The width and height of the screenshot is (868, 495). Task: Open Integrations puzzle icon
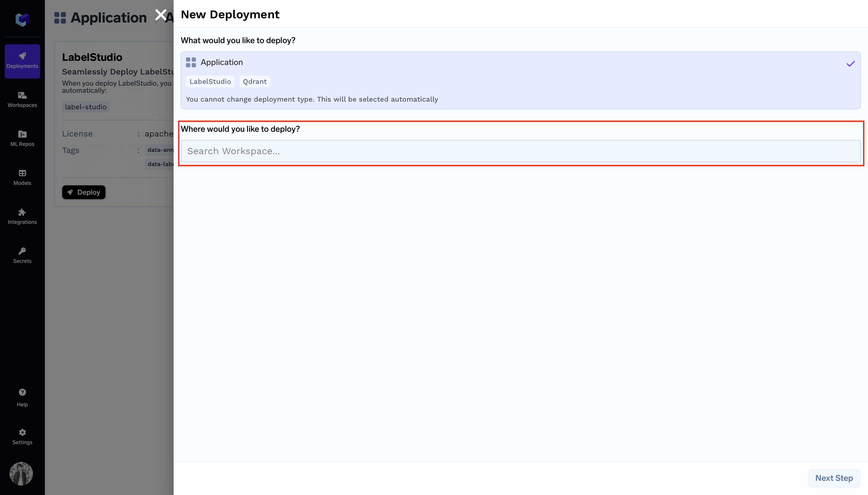tap(22, 212)
